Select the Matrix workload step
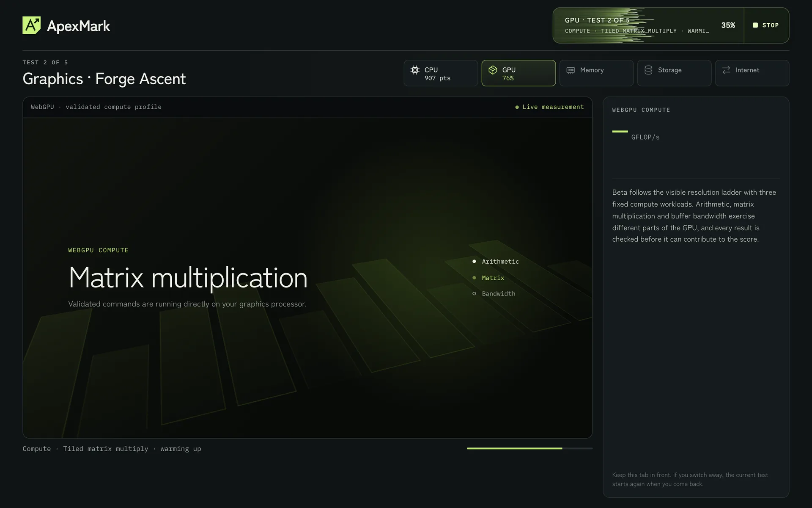 coord(488,278)
